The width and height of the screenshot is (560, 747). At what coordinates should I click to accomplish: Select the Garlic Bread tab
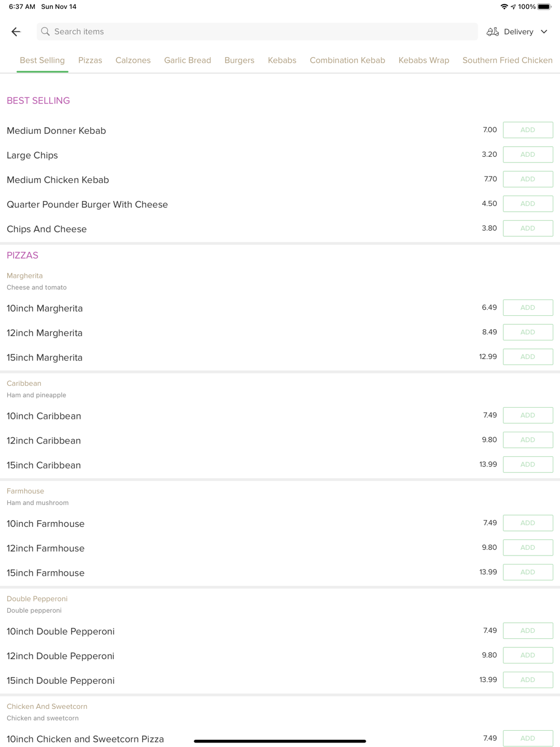[x=188, y=60]
